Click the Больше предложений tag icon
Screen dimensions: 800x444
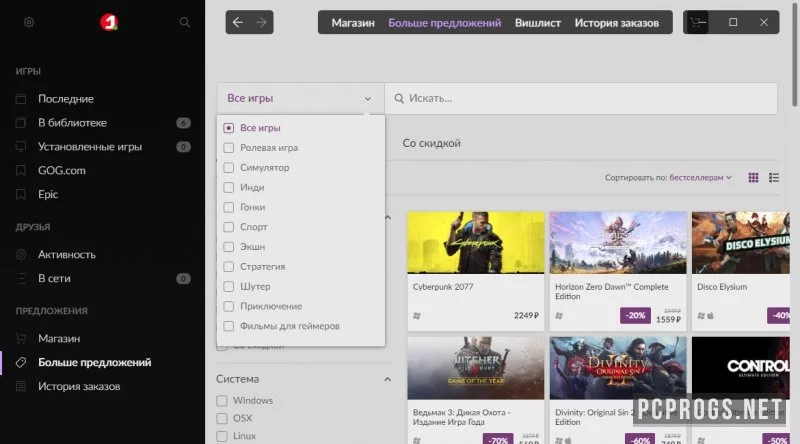pos(21,362)
